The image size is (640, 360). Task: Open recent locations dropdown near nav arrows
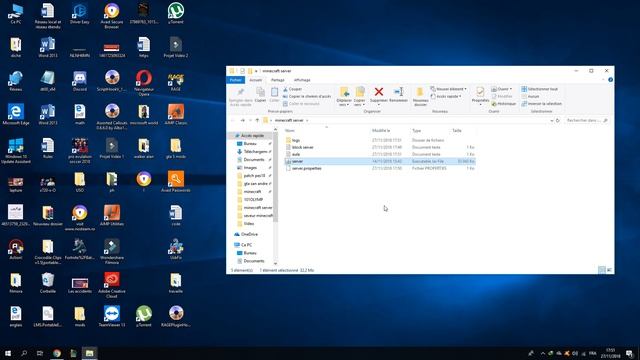tap(250, 120)
